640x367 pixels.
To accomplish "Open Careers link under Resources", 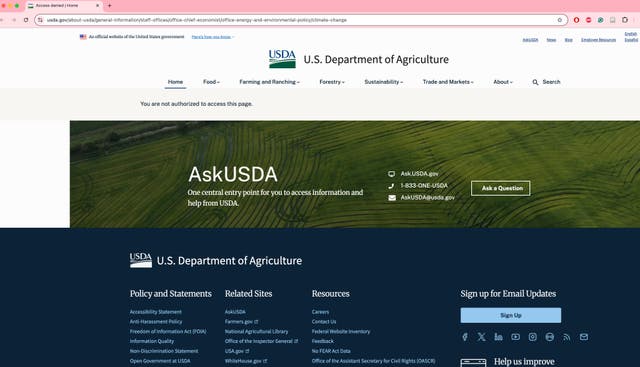I will (x=320, y=312).
